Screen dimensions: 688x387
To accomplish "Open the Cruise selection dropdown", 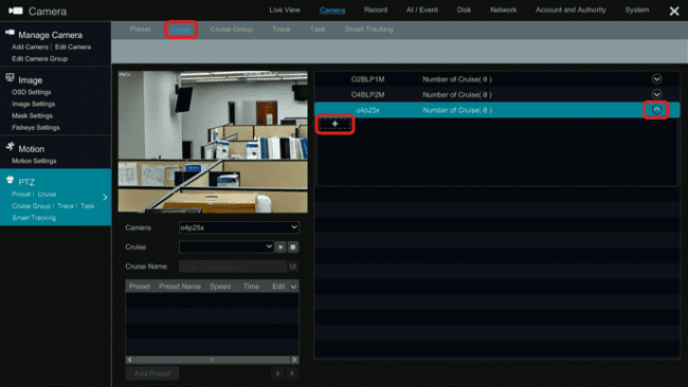I will coord(226,247).
